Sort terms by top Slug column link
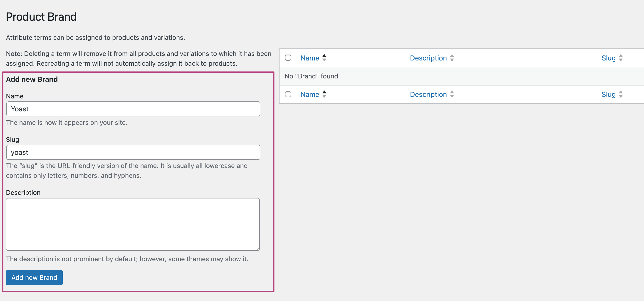This screenshot has height=301, width=644. (x=608, y=58)
